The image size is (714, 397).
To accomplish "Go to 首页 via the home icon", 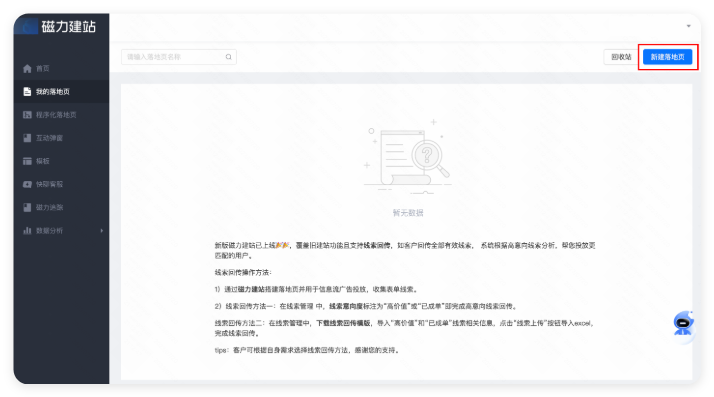I will tap(27, 69).
